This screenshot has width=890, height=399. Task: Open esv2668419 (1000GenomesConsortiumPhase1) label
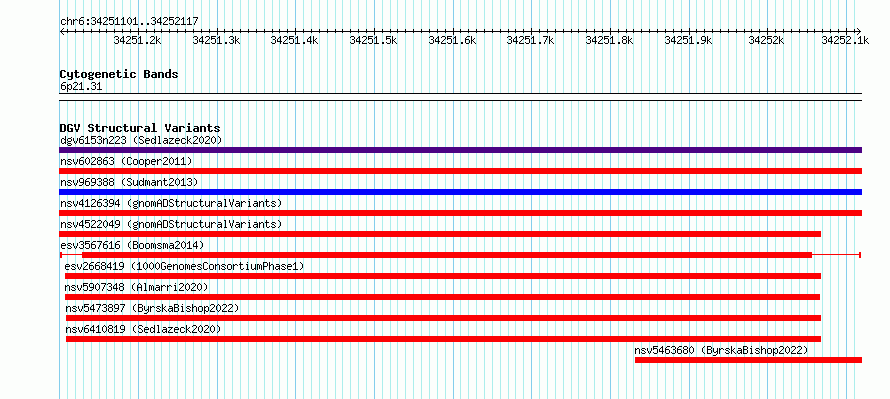coord(184,266)
